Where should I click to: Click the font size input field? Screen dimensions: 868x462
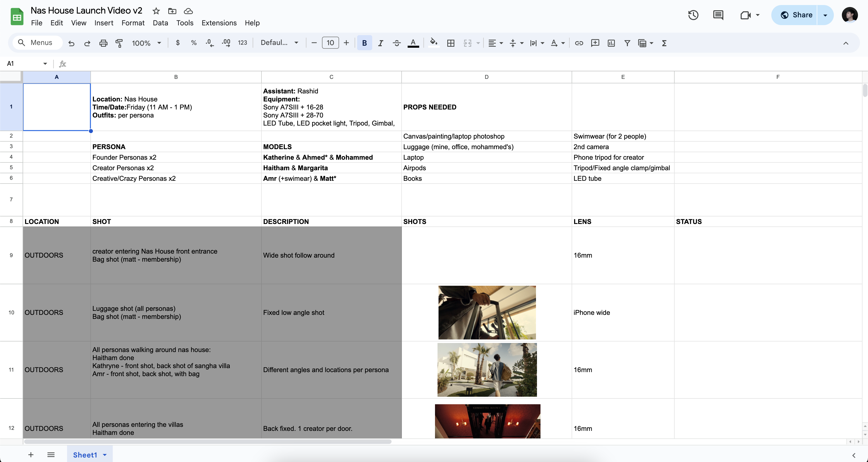[330, 43]
